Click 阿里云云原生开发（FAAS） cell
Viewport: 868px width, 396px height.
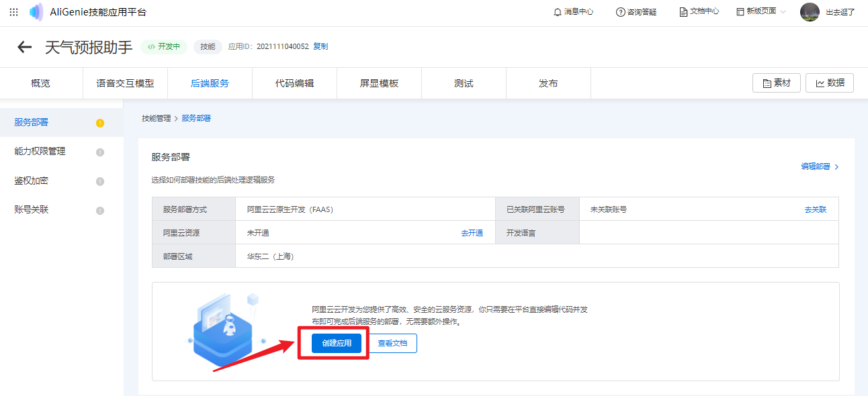[x=365, y=209]
